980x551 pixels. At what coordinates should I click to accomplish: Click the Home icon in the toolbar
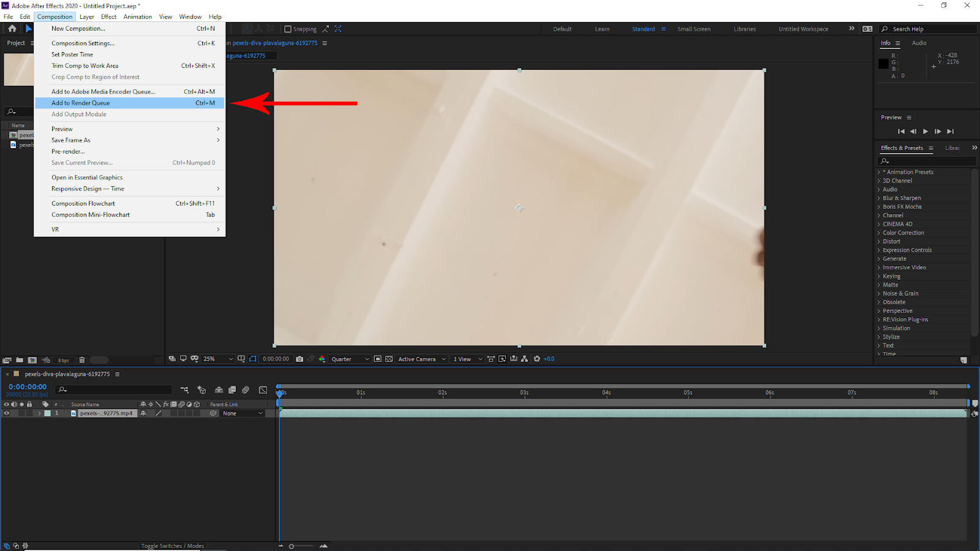[x=12, y=29]
